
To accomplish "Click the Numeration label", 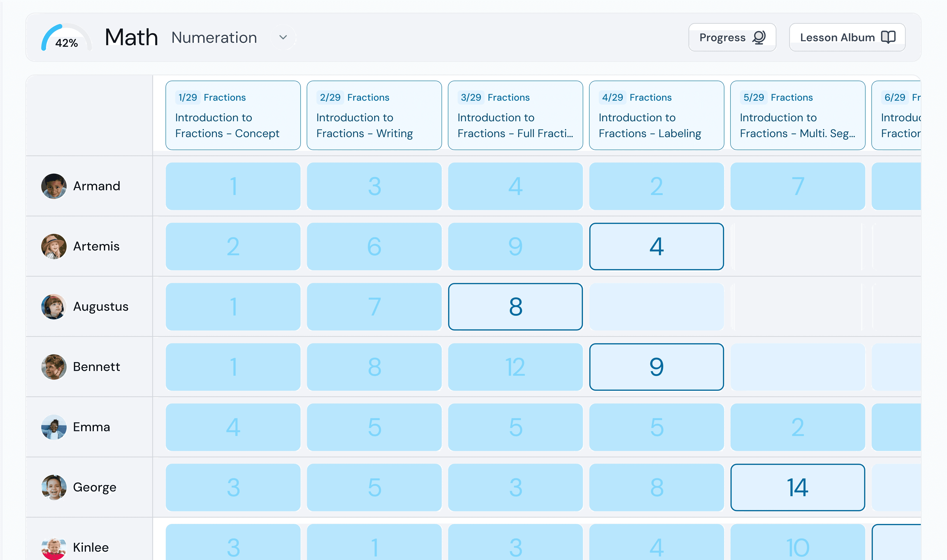I will click(214, 38).
